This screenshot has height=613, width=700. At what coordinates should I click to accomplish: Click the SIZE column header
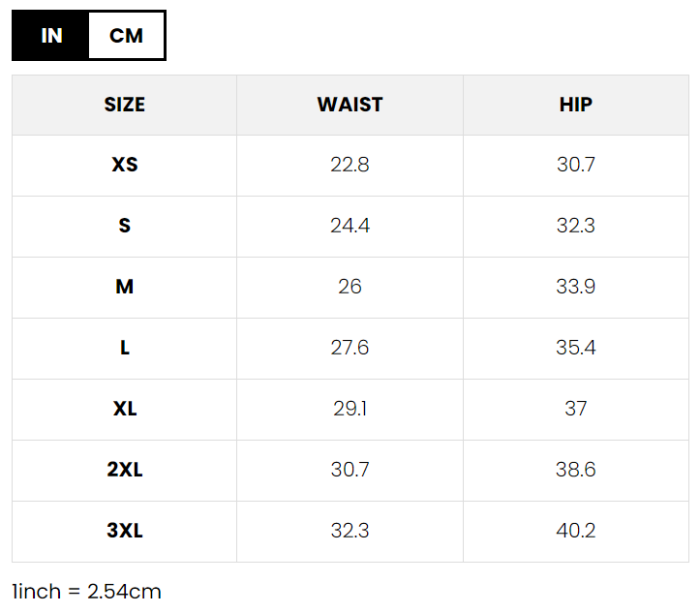(x=124, y=105)
